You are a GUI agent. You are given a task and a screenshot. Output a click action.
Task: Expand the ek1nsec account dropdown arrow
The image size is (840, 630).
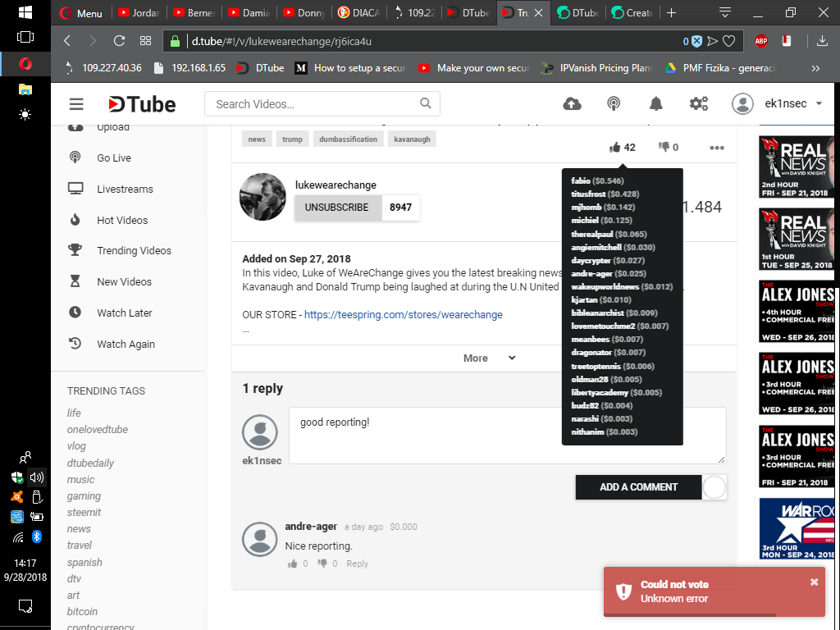pos(819,103)
